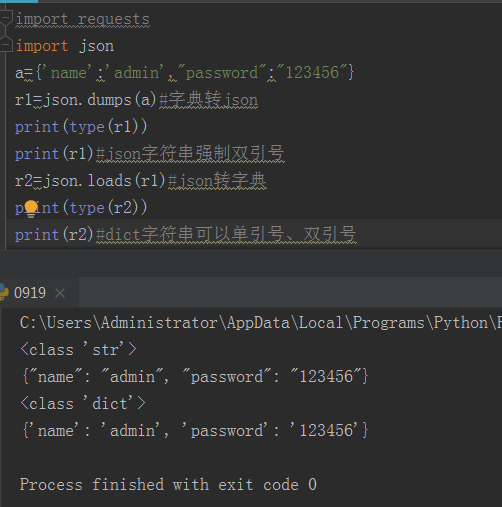The height and width of the screenshot is (507, 502).
Task: Click the <class 'str'> output line
Action: (79, 350)
